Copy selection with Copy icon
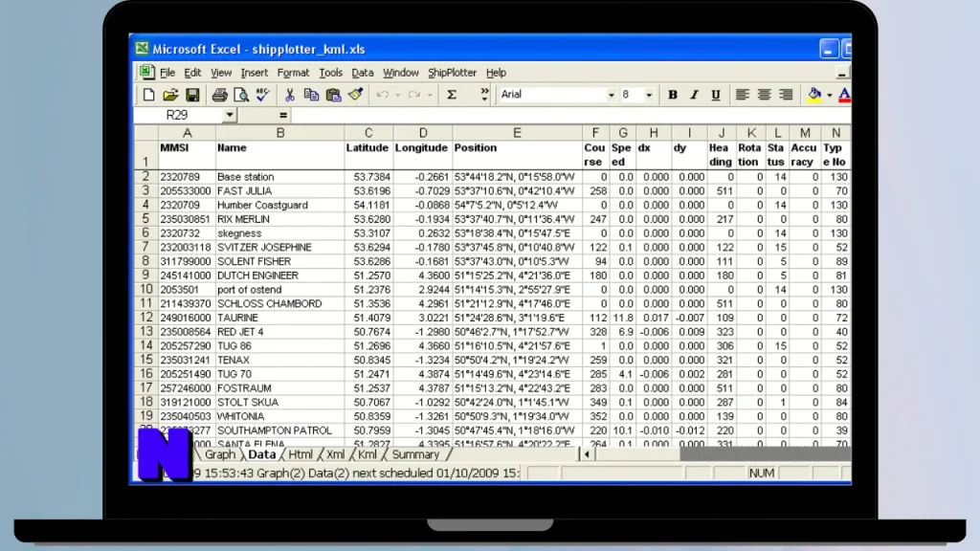The height and width of the screenshot is (551, 980). click(311, 95)
